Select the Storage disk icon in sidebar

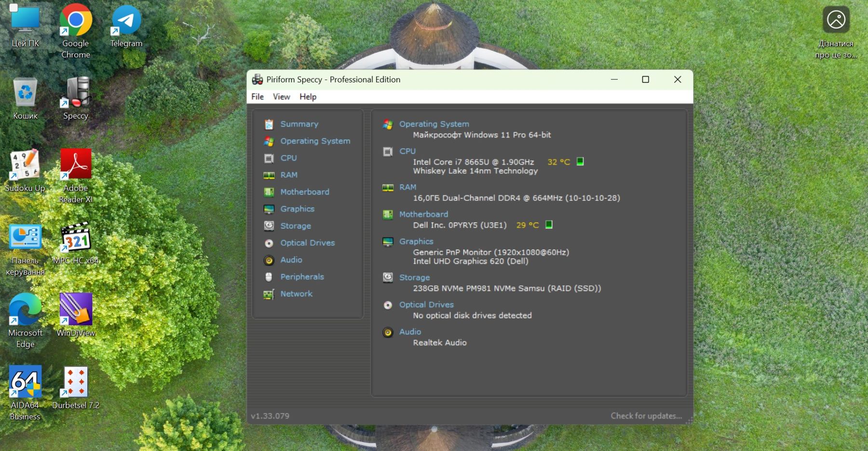[x=269, y=226]
